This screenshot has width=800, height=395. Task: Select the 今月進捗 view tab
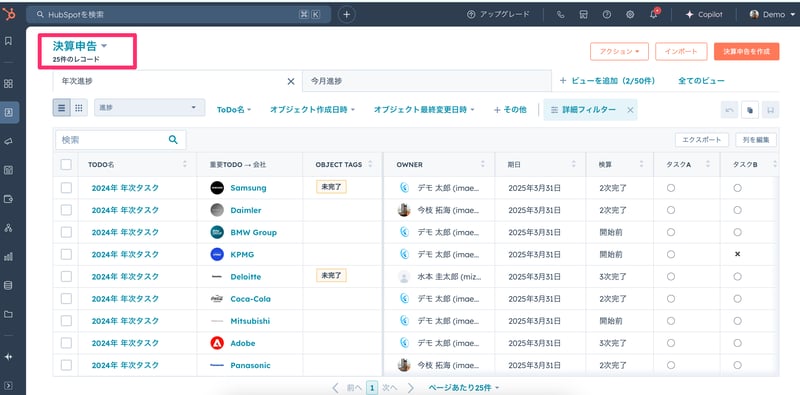click(427, 81)
